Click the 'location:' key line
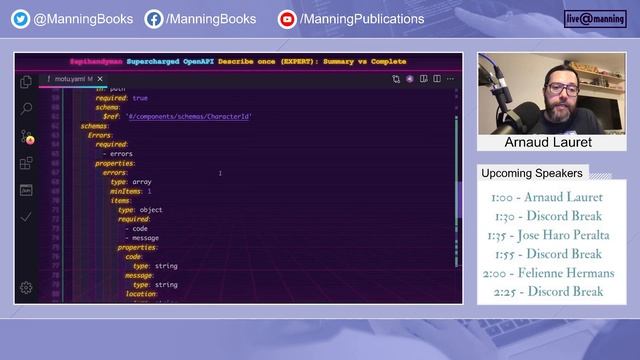 141,294
